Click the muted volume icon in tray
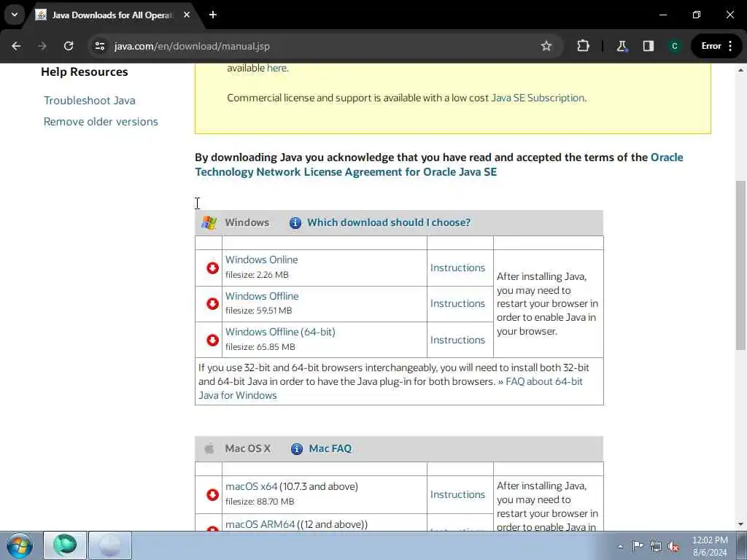The image size is (747, 560). tap(673, 546)
